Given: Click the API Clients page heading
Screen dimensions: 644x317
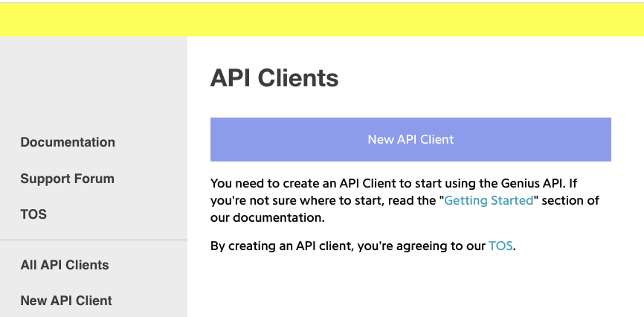Looking at the screenshot, I should pos(274,78).
